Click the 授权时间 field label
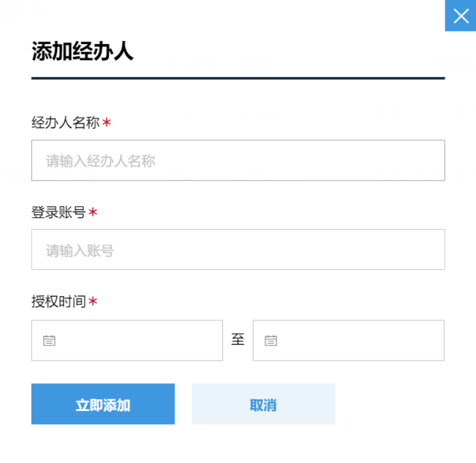Image resolution: width=476 pixels, height=463 pixels. [58, 301]
